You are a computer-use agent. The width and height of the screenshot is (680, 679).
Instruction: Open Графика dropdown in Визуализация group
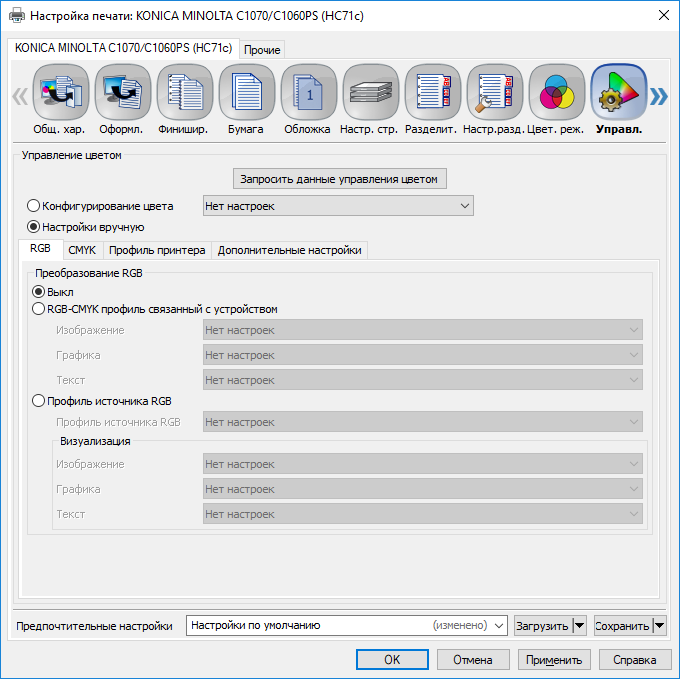[423, 489]
